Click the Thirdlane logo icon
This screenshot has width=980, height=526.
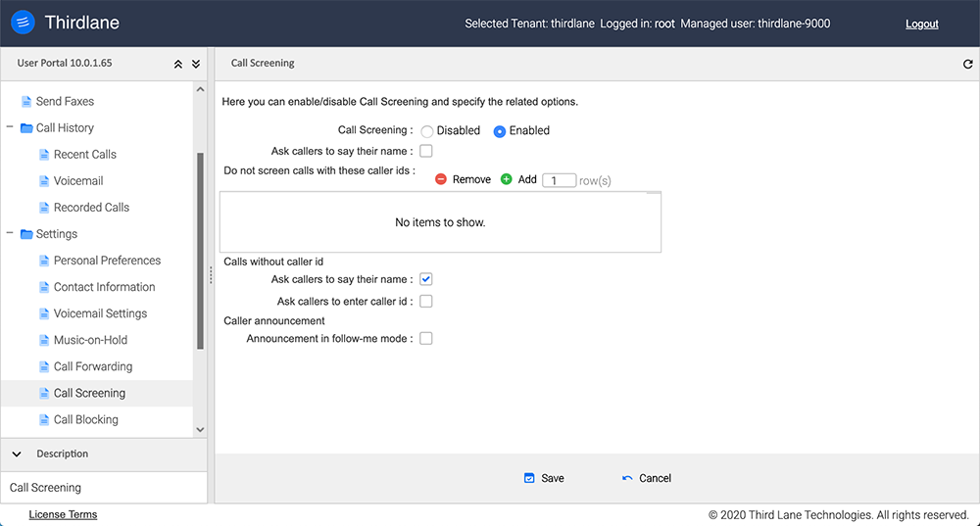(24, 24)
